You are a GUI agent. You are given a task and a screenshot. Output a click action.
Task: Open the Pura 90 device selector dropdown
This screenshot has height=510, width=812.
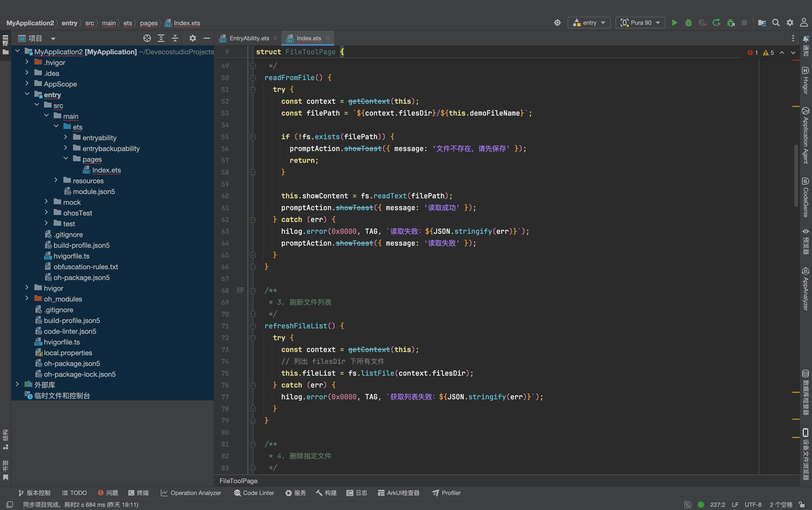coord(640,23)
